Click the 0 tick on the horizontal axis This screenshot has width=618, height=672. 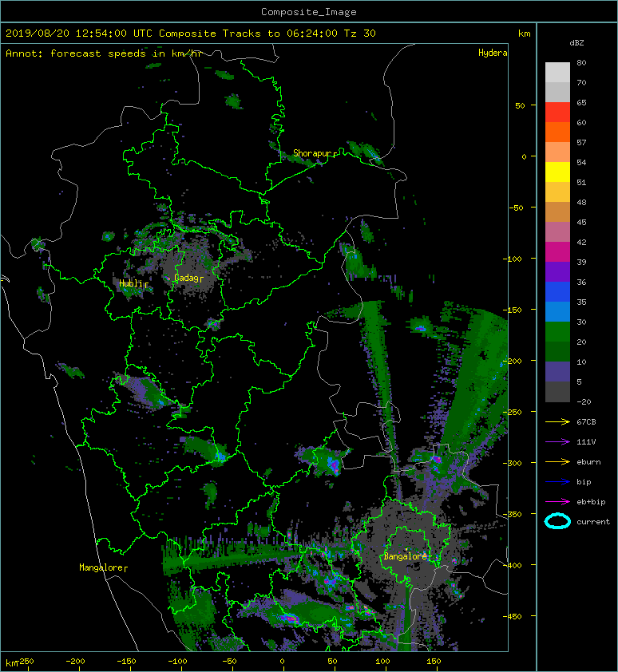[x=282, y=662]
